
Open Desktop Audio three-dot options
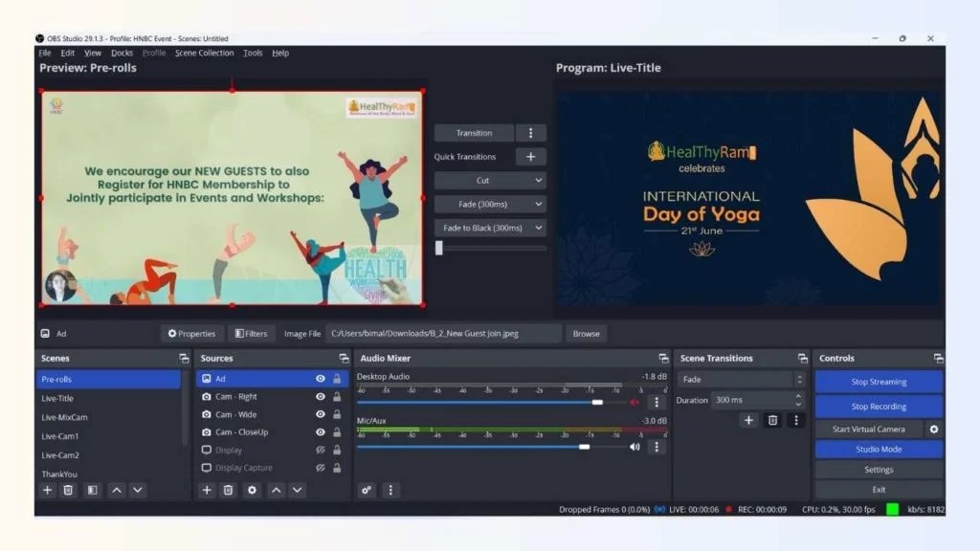[657, 403]
